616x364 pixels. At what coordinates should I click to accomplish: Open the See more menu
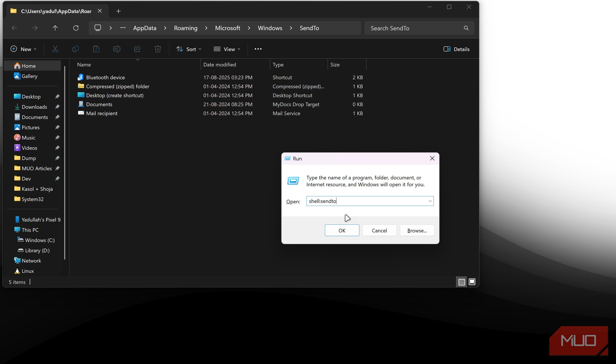pos(258,49)
